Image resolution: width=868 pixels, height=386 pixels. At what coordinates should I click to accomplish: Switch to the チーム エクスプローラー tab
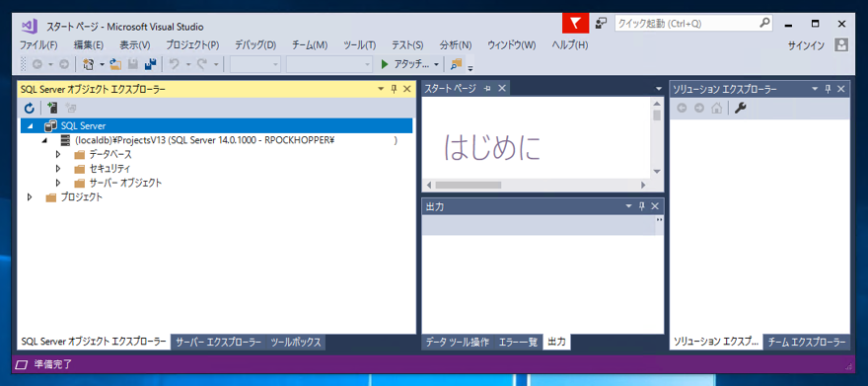coord(807,343)
